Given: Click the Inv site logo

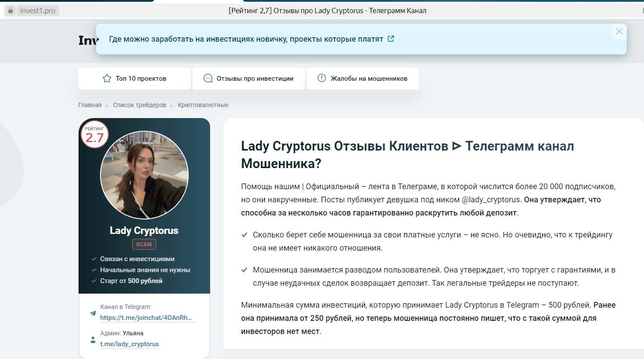Looking at the screenshot, I should pyautogui.click(x=88, y=40).
